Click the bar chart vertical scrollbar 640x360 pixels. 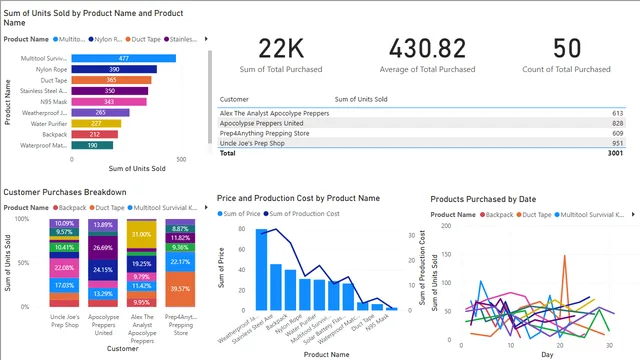(x=210, y=97)
